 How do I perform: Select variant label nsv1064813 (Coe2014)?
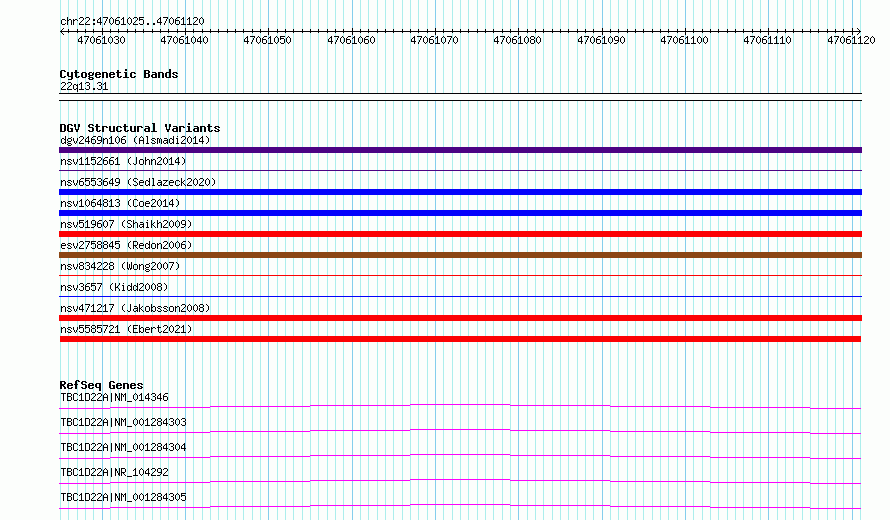click(x=120, y=203)
